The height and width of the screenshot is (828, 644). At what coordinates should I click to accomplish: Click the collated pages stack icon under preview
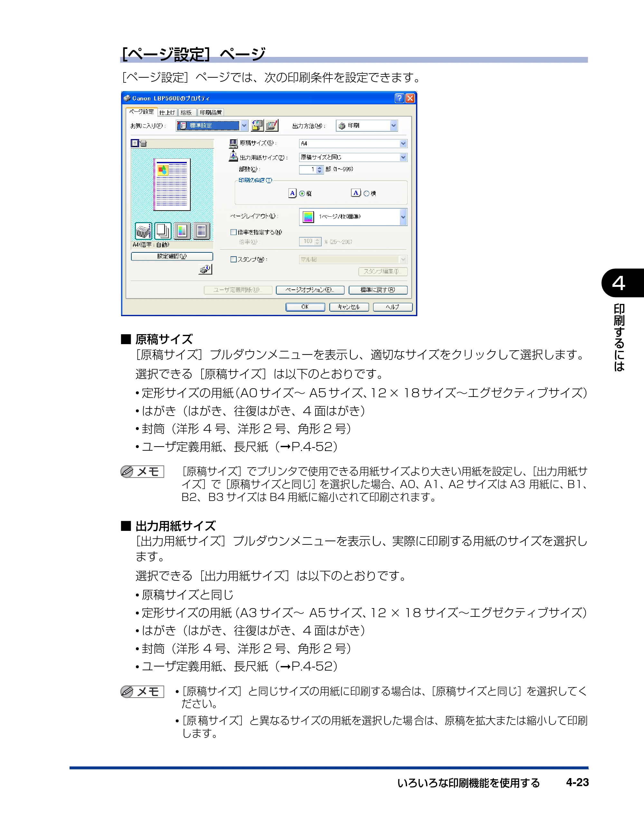pos(143,231)
